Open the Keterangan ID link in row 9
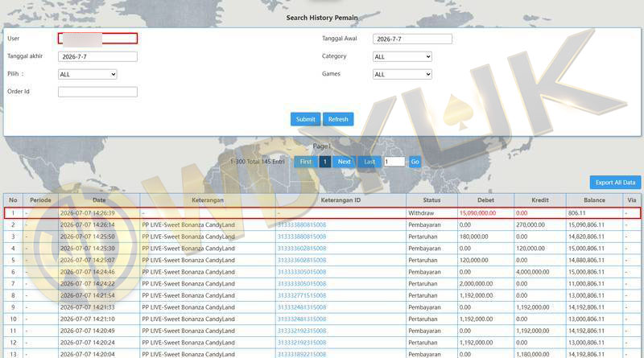The width and height of the screenshot is (644, 358). pyautogui.click(x=302, y=307)
